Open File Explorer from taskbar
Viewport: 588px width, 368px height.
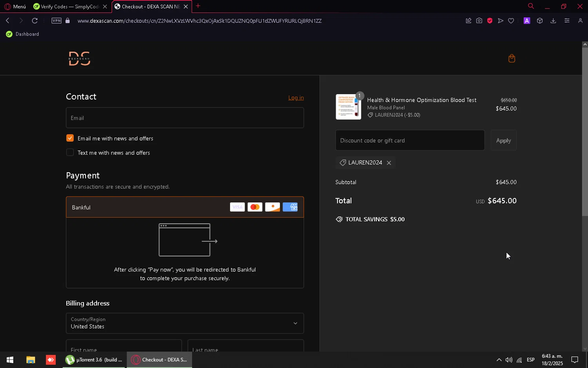point(31,360)
